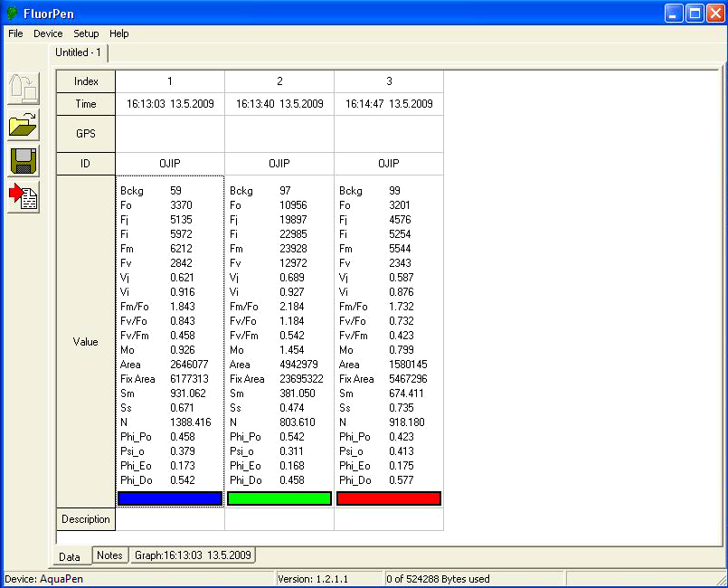
Task: Click the Description field of measurement 1
Action: pyautogui.click(x=170, y=519)
